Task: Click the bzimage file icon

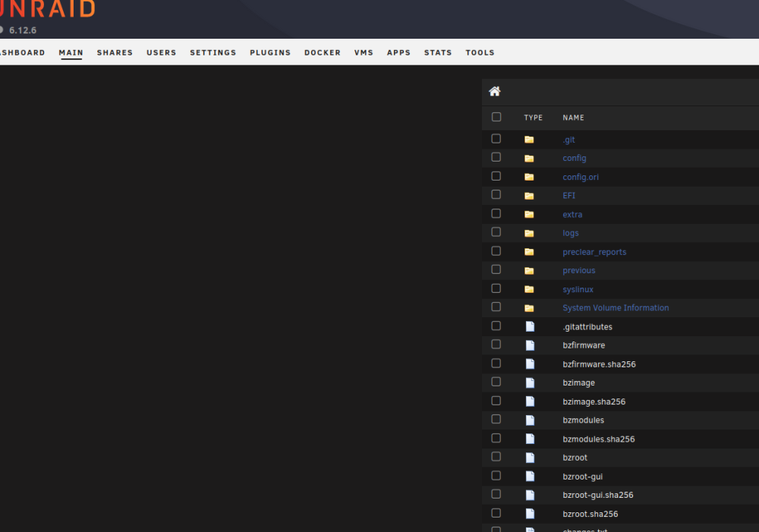Action: 530,383
